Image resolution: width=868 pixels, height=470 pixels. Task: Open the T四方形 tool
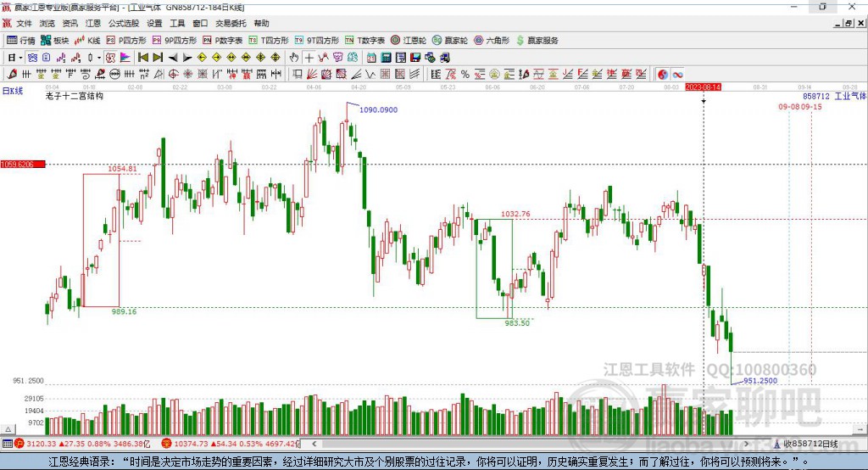(269, 41)
